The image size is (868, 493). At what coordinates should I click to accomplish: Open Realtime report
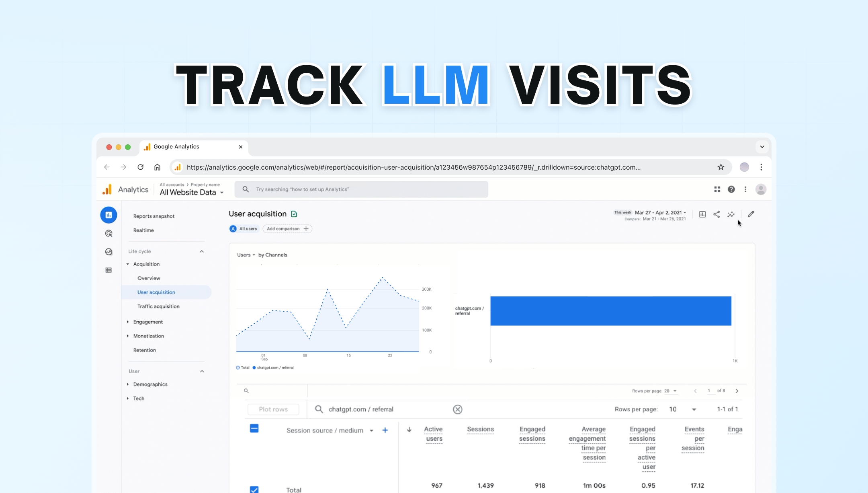[x=143, y=230]
